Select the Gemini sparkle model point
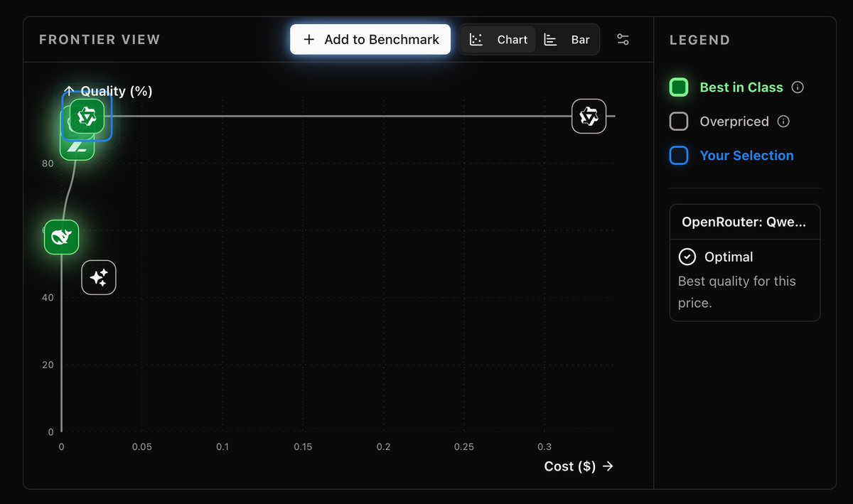853x504 pixels. (99, 277)
